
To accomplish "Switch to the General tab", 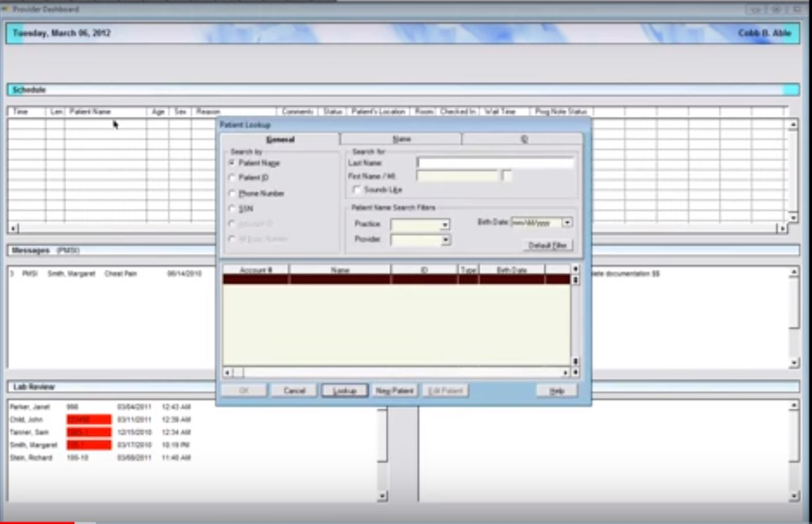I will 280,140.
